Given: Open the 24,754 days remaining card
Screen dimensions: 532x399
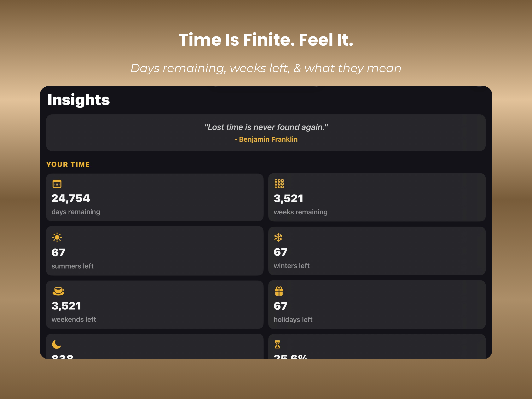Looking at the screenshot, I should [x=155, y=197].
